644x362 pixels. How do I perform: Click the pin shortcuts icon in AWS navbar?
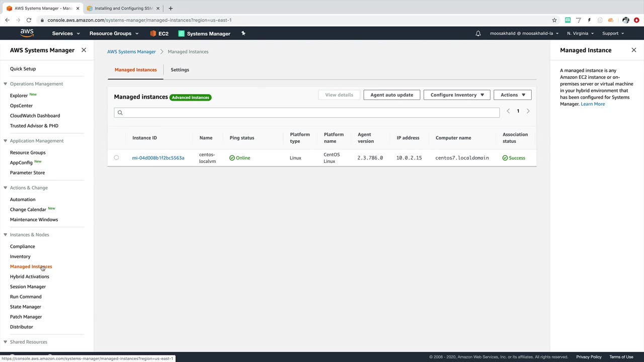click(244, 33)
